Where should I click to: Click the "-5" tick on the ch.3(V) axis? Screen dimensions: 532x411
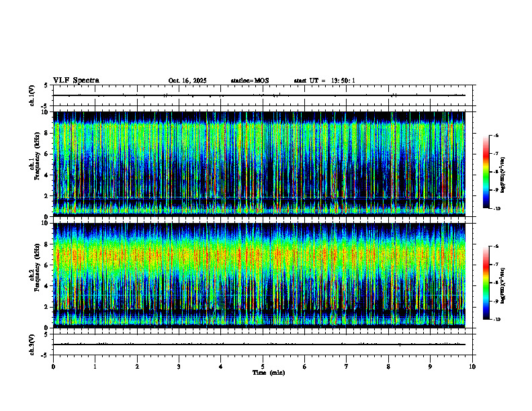click(45, 355)
